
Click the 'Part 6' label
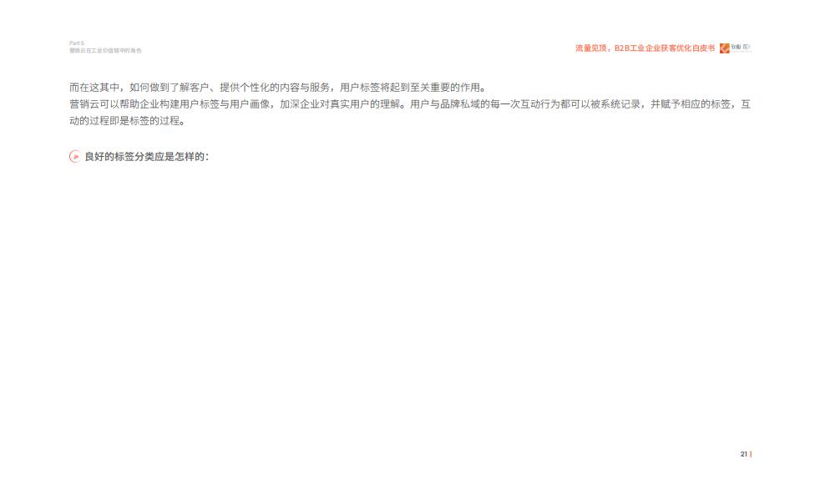click(x=77, y=43)
